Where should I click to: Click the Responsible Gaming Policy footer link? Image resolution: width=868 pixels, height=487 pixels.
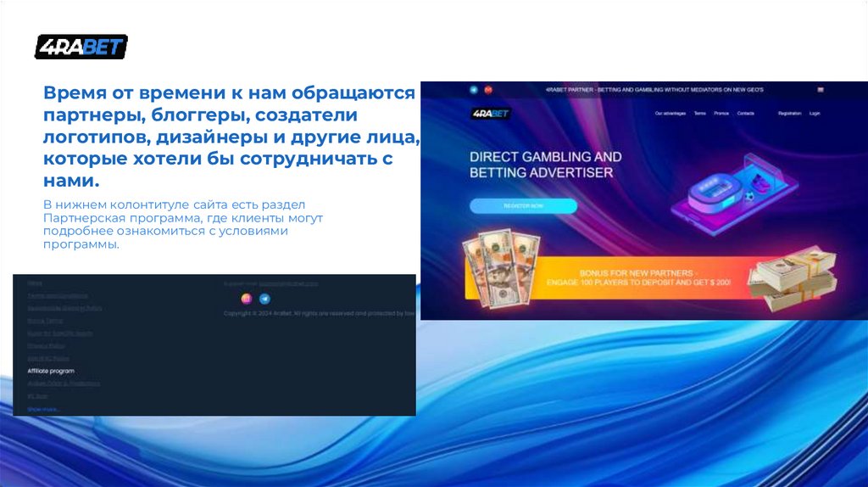click(x=64, y=308)
